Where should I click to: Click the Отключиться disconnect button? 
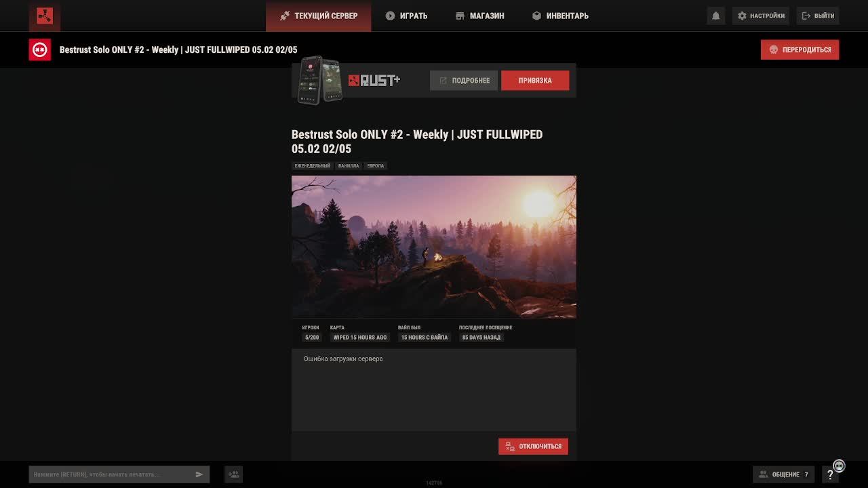pyautogui.click(x=533, y=446)
